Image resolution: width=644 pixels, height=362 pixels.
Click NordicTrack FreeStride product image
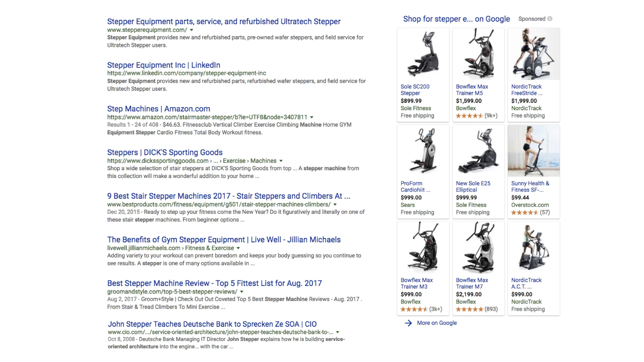coord(534,54)
